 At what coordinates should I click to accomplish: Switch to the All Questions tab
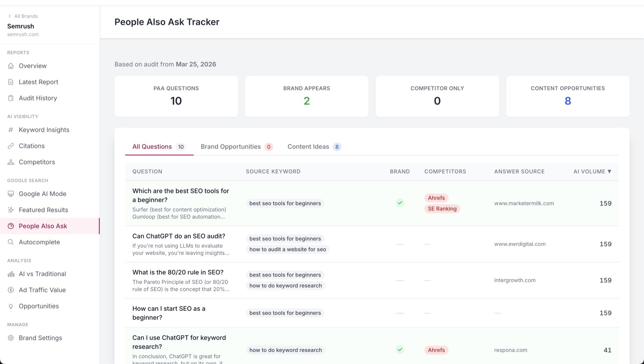click(x=159, y=147)
